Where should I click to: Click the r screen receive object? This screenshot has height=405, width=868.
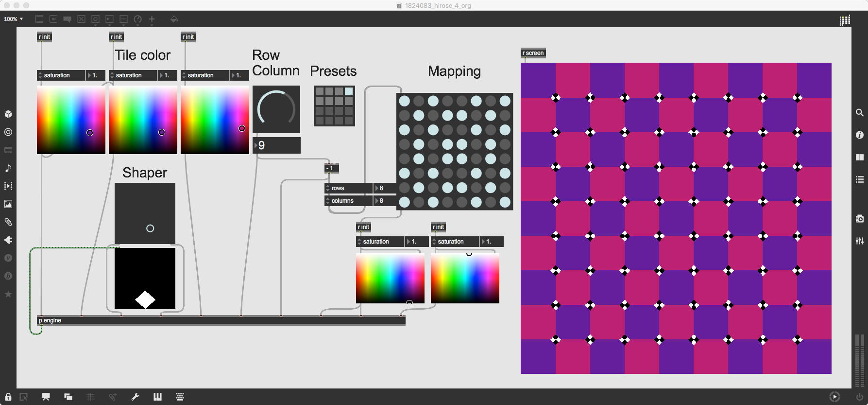[533, 53]
